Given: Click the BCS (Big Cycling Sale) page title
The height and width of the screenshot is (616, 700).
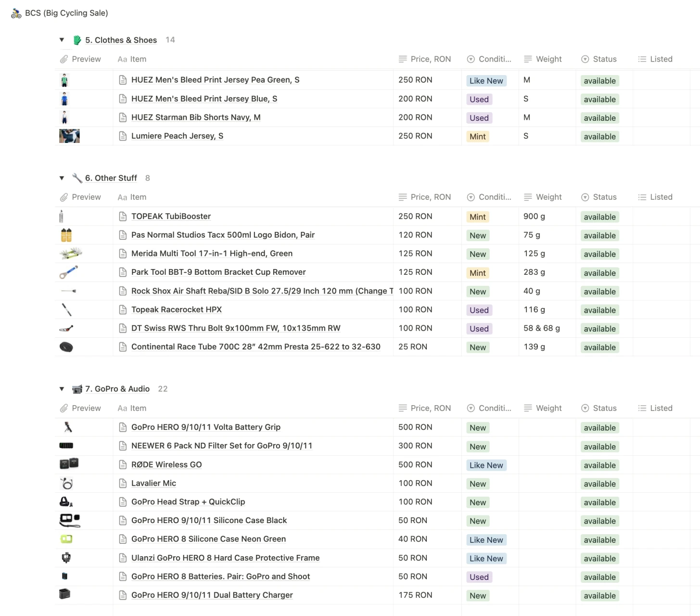Looking at the screenshot, I should click(66, 13).
